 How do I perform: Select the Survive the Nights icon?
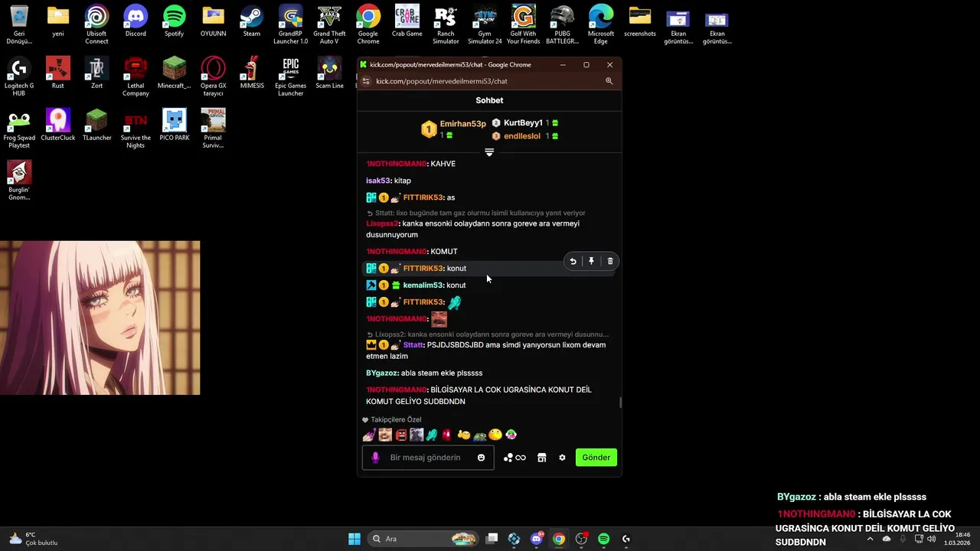pos(136,129)
